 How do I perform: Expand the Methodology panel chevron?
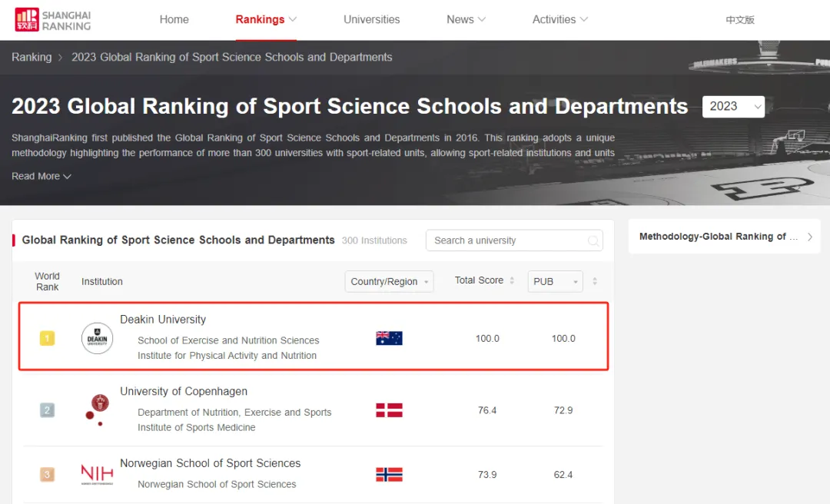[x=810, y=237]
